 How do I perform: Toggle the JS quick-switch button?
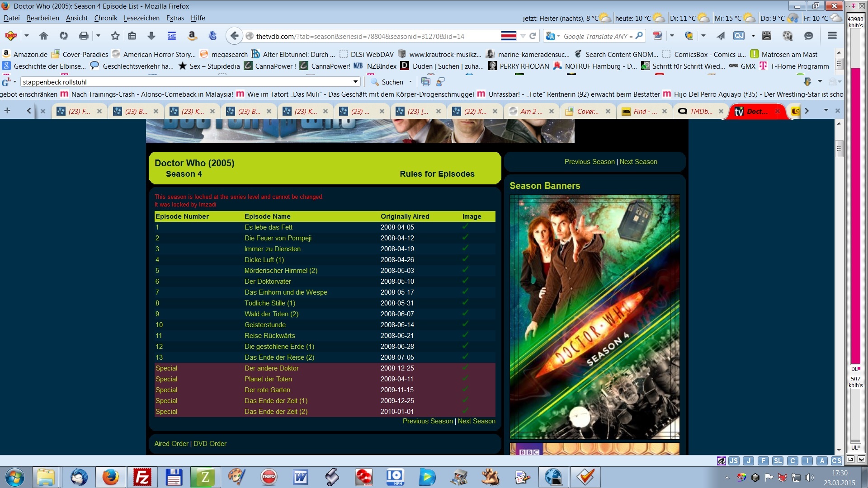[733, 461]
